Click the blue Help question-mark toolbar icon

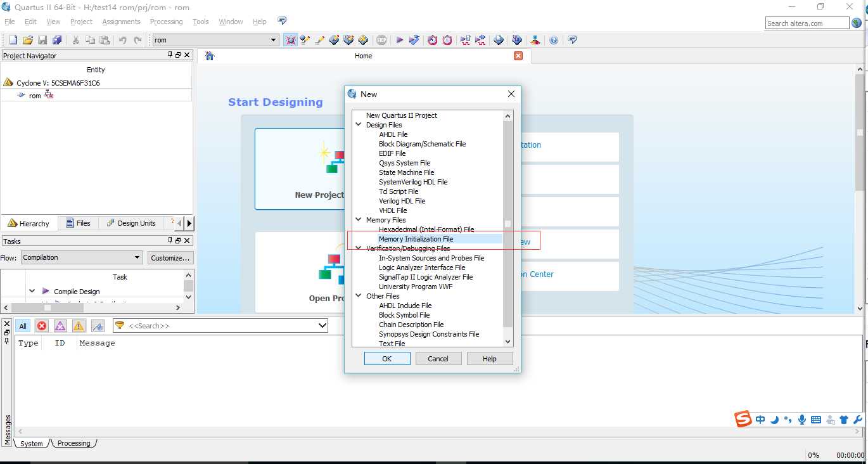(554, 40)
